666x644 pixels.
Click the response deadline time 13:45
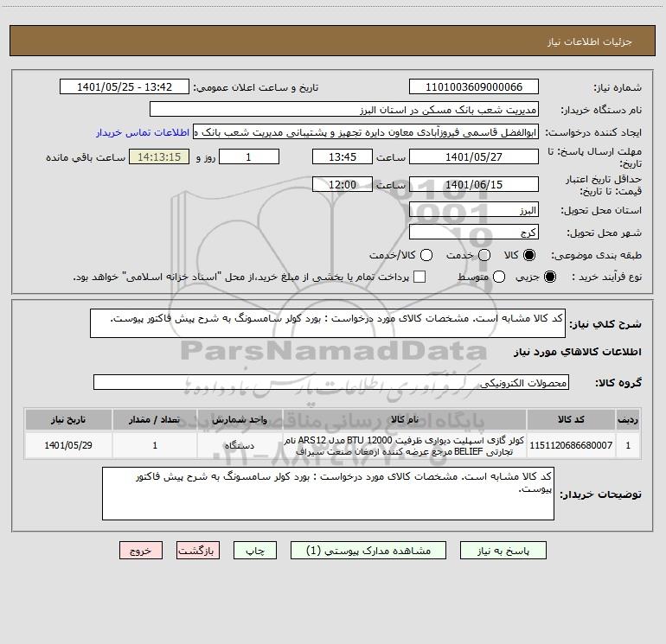coord(343,156)
